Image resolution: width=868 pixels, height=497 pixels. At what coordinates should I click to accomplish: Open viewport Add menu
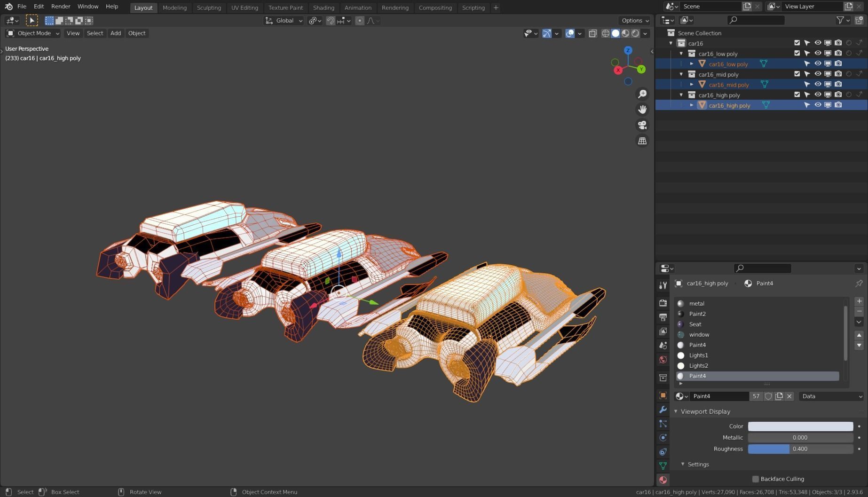click(116, 33)
